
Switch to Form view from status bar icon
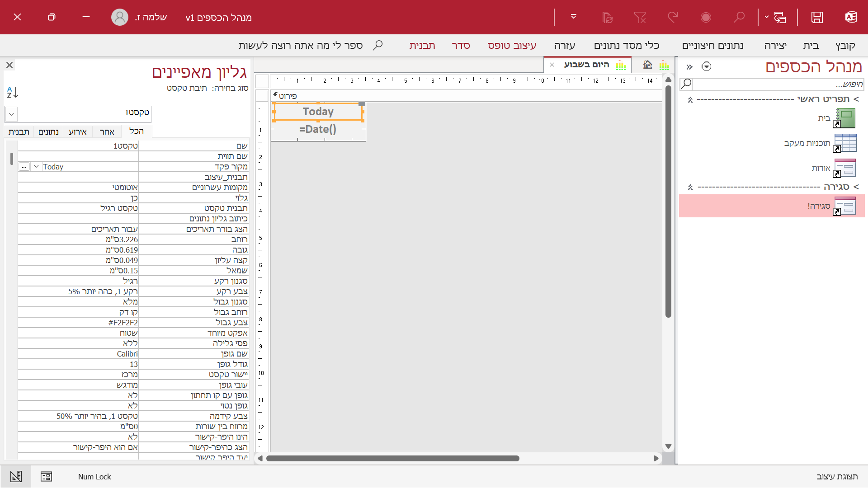[x=46, y=477]
